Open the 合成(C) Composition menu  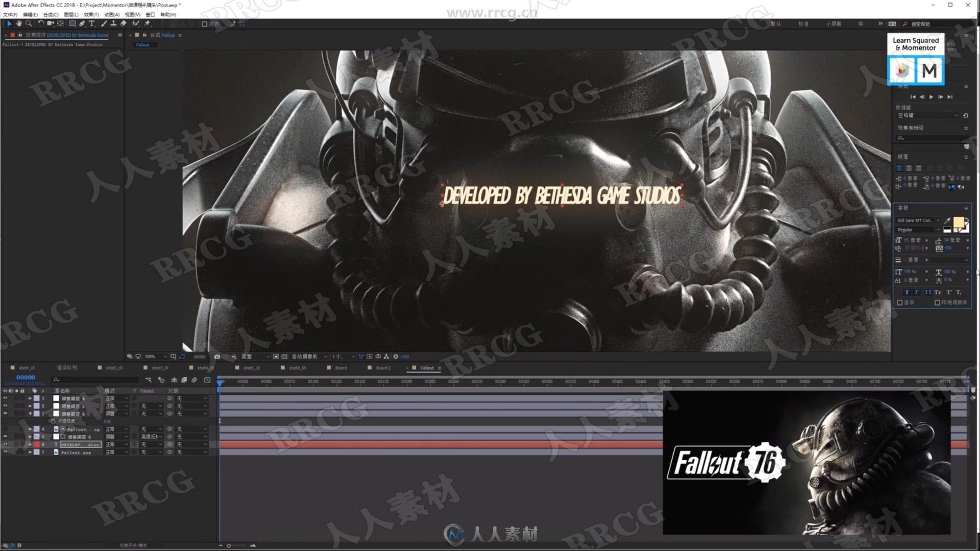coord(51,15)
